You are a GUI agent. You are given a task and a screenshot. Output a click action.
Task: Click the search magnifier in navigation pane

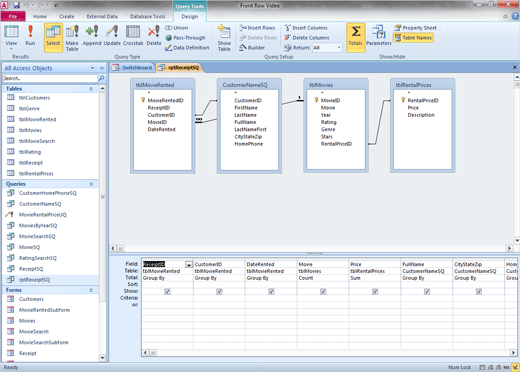pos(101,78)
